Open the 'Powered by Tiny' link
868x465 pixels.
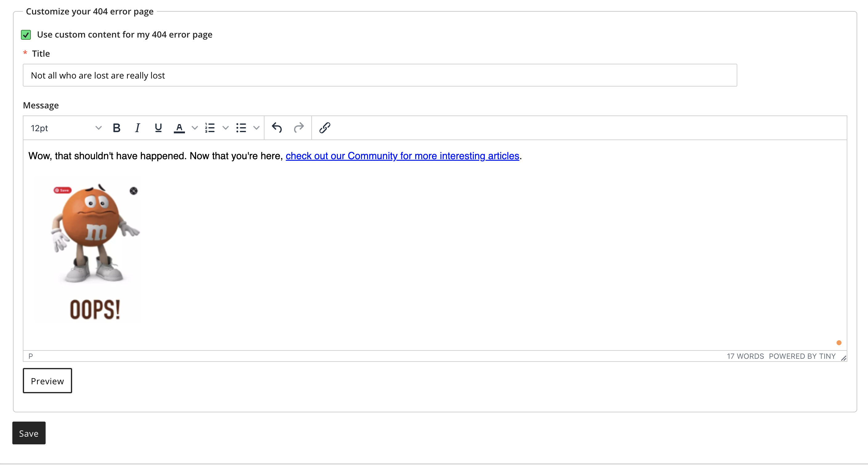pos(802,356)
